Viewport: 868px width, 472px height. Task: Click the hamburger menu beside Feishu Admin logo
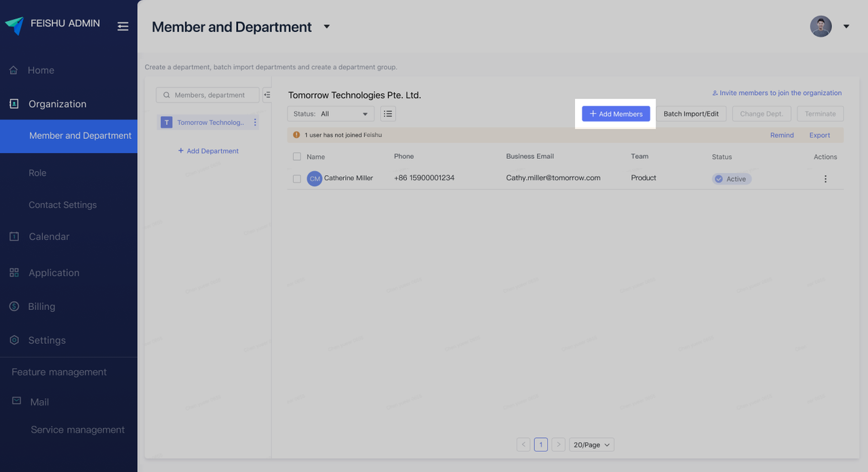[123, 26]
